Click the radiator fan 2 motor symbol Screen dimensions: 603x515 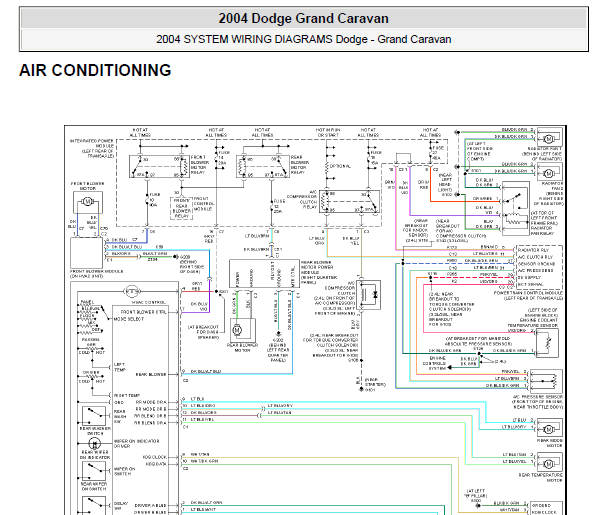pyautogui.click(x=549, y=173)
